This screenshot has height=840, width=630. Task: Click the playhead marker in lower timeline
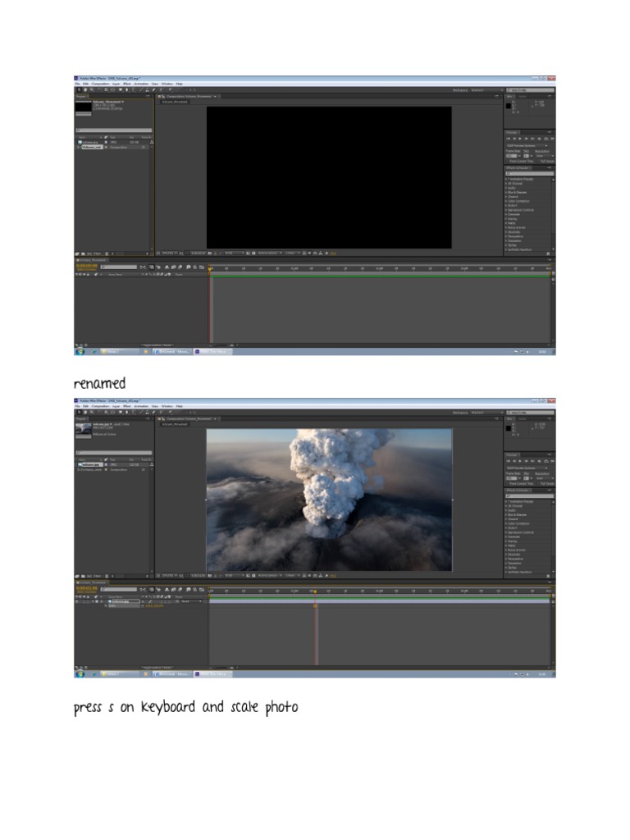click(313, 591)
